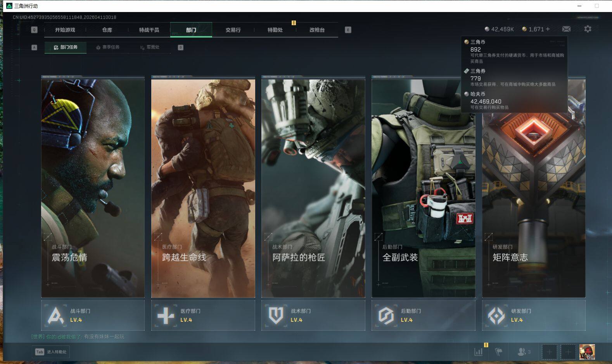Open the 军需处 sub-tab
Screen dimensions: 612x364
(150, 47)
